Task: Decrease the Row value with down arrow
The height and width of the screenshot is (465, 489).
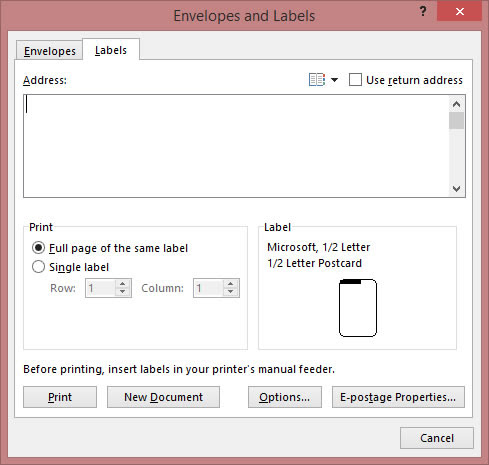Action: (x=123, y=292)
